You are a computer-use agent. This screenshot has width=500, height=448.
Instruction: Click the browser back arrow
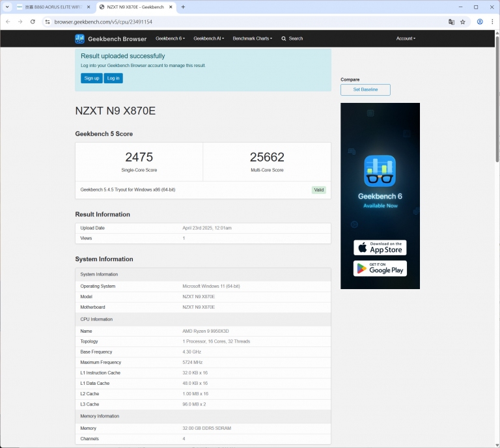coord(8,21)
